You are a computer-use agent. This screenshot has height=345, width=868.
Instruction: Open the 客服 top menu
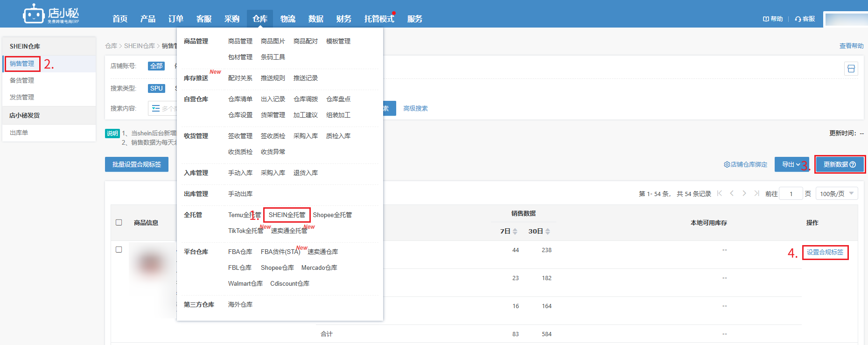click(204, 19)
